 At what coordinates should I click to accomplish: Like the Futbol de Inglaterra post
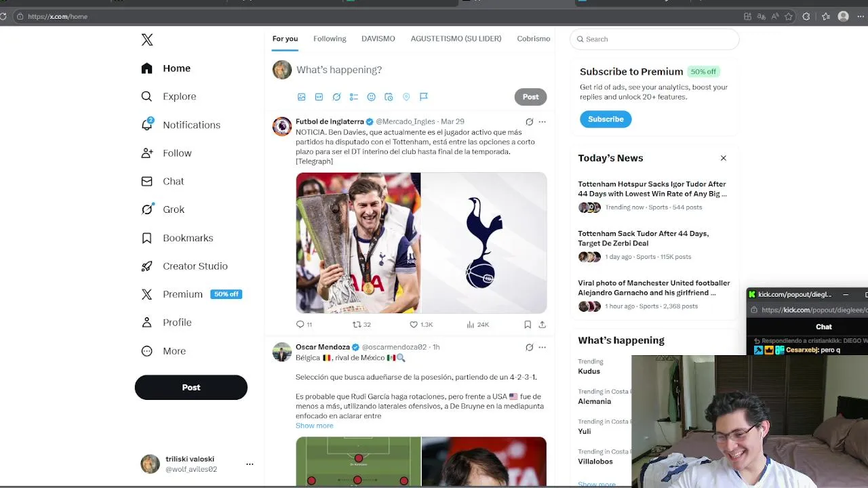(x=421, y=325)
